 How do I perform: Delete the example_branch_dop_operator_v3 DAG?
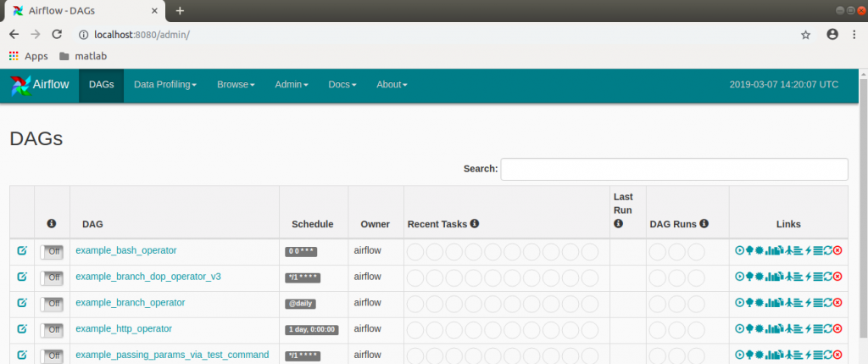(x=837, y=277)
